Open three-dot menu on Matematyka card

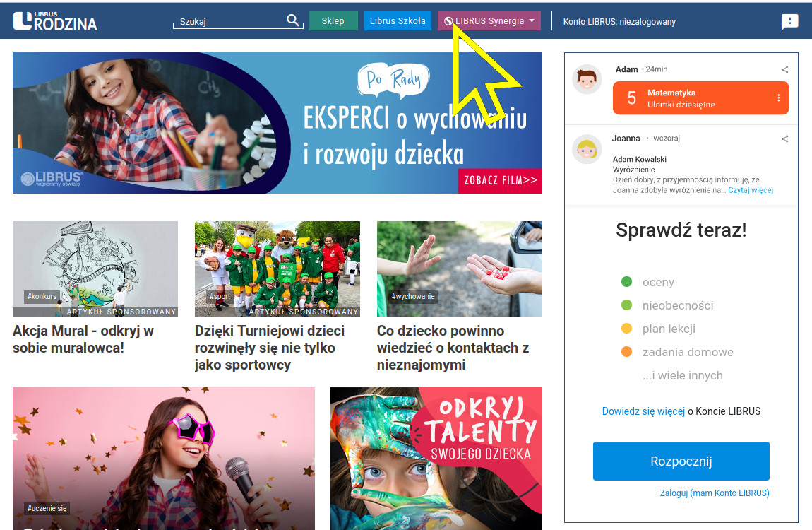[778, 98]
